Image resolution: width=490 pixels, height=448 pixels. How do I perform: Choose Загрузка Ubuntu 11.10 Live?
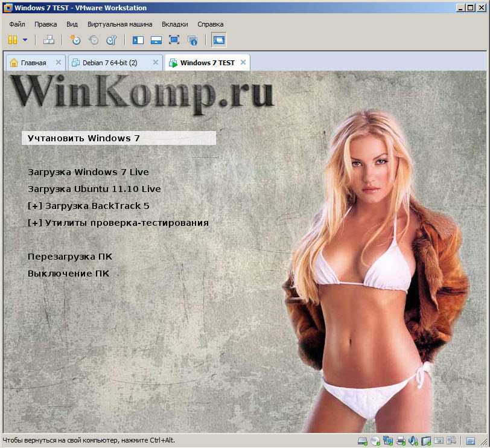(x=94, y=189)
